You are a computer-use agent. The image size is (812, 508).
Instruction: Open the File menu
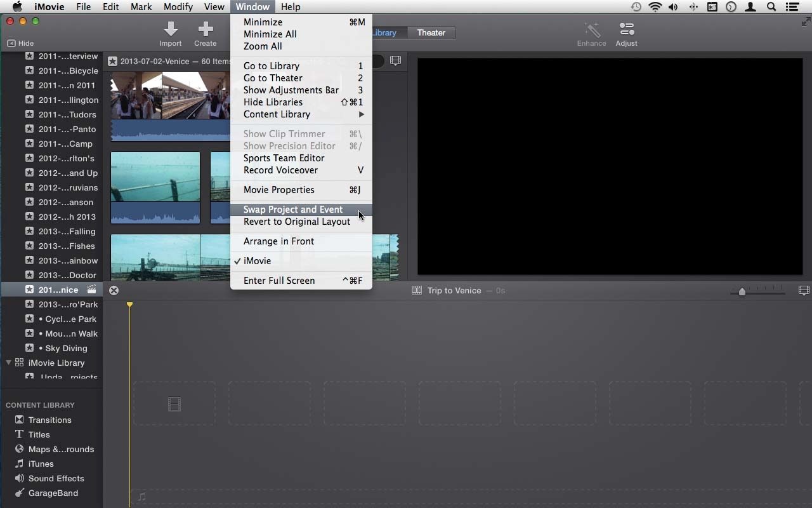point(83,7)
